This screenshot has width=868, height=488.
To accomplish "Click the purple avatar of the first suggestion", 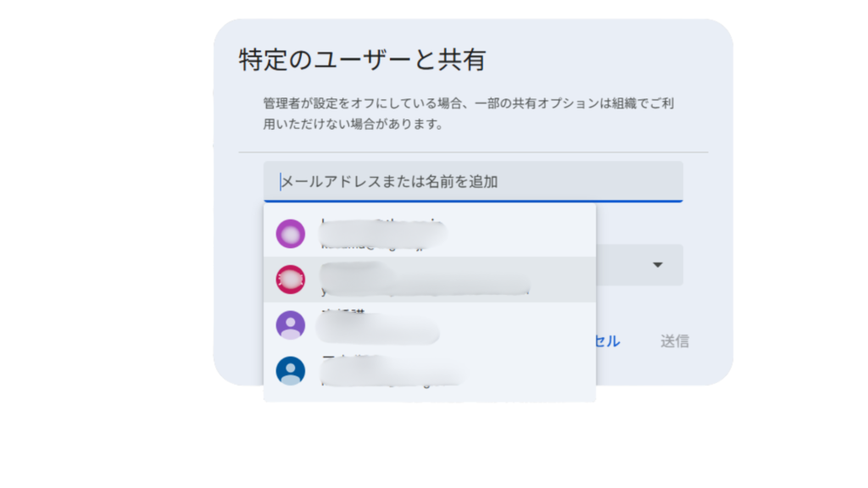I will 291,233.
